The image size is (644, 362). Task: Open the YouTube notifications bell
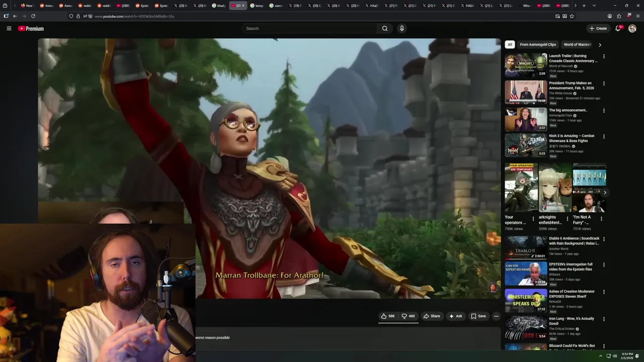pos(618,29)
